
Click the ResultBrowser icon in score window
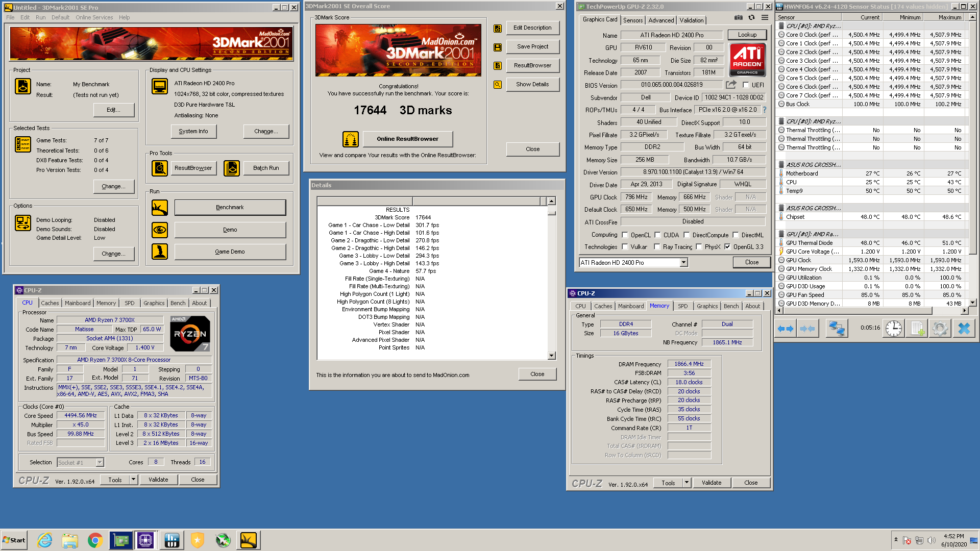click(x=497, y=66)
